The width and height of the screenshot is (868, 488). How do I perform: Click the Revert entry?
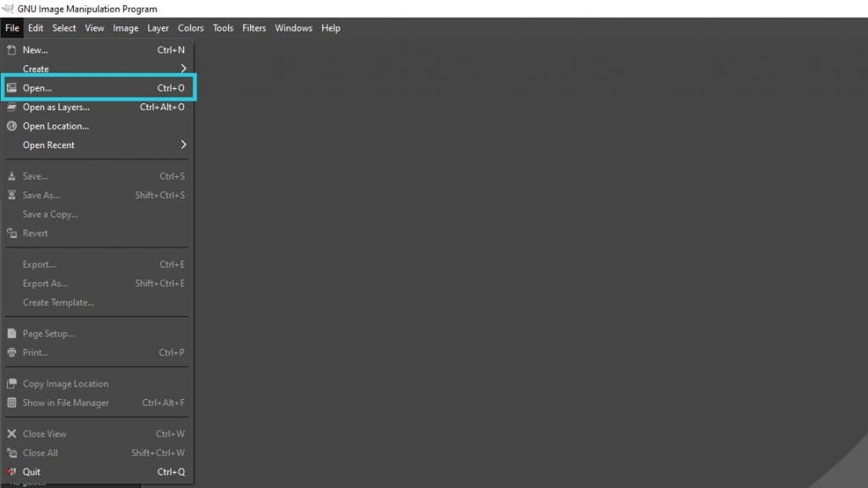coord(97,233)
